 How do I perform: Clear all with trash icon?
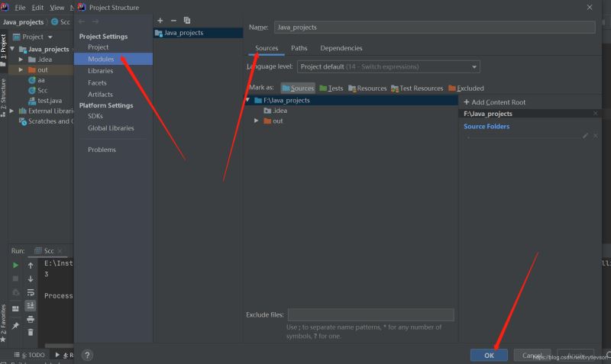[31, 332]
